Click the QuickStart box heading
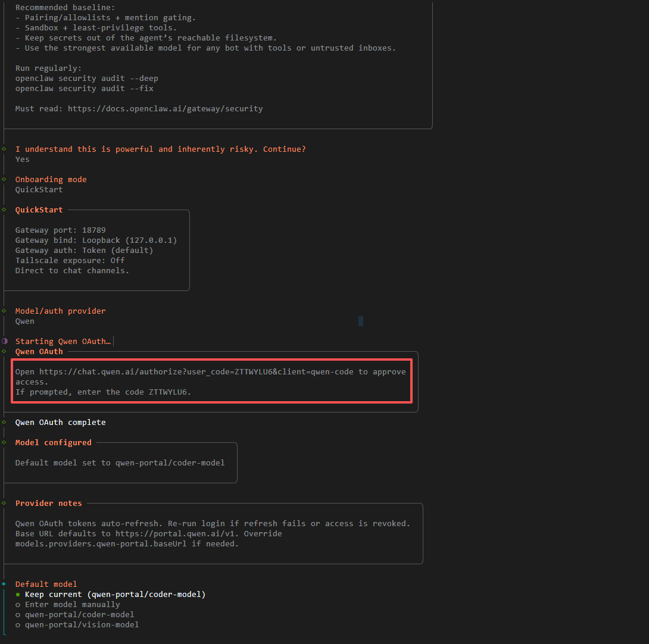This screenshot has height=644, width=649. coord(39,210)
